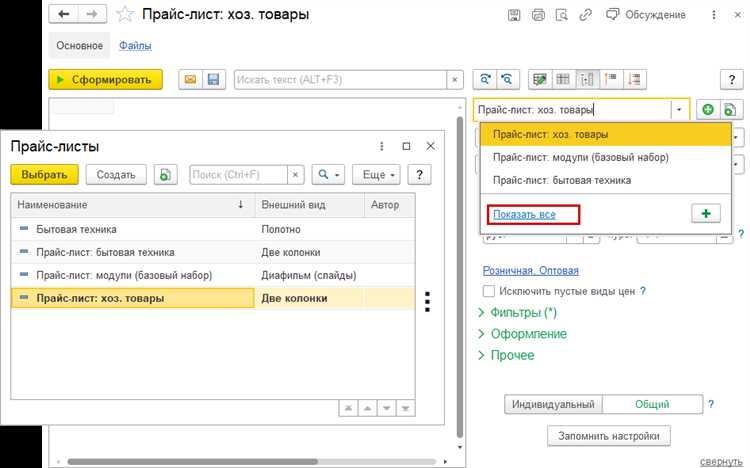Viewport: 750px width, 468px height.
Task: Click the floppy disk save icon in toolbar
Action: point(212,80)
